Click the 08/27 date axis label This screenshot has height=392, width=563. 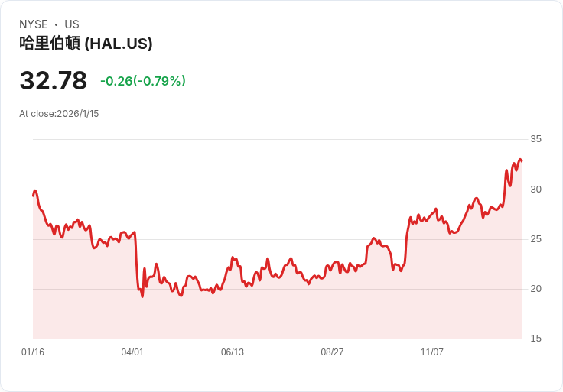click(x=332, y=352)
